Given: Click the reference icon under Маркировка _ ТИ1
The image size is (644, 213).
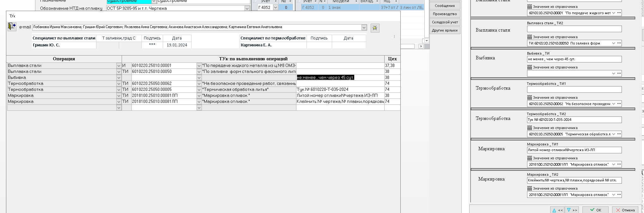Looking at the screenshot, I should [x=530, y=158].
